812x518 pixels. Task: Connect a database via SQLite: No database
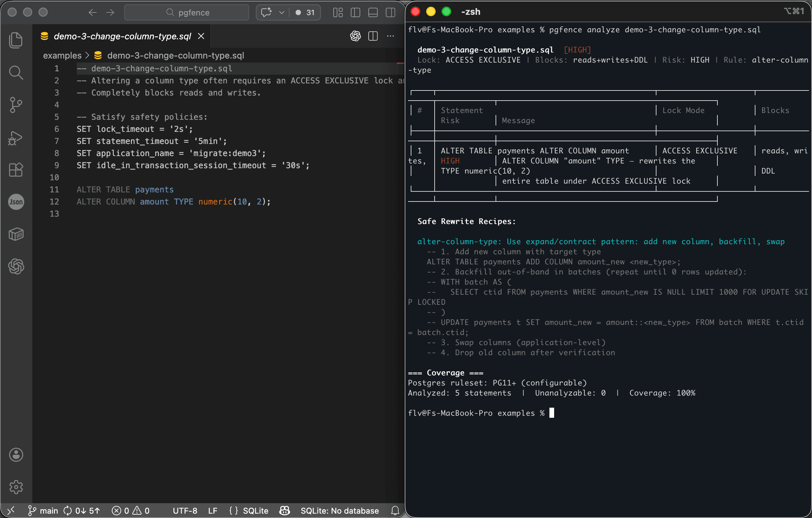pos(340,511)
